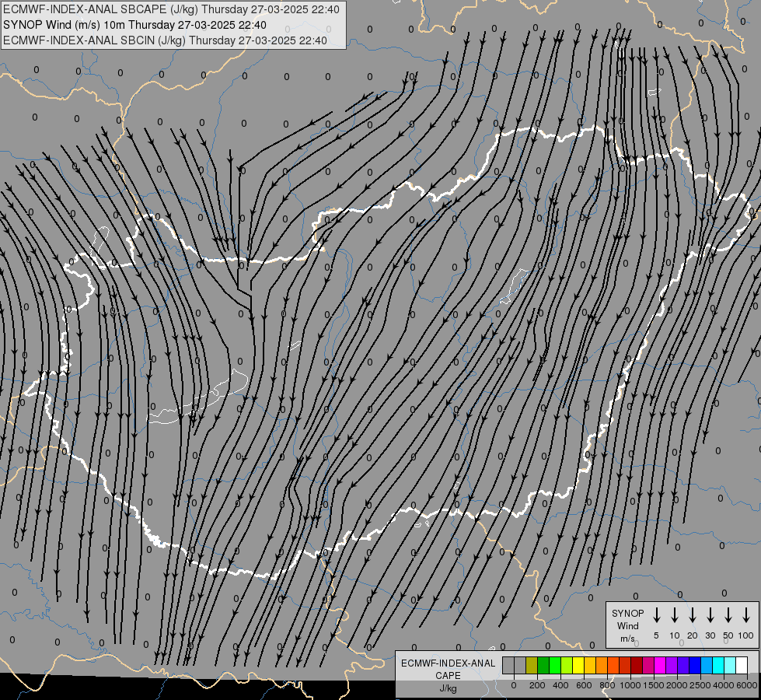Click the '2500' tick label on colorbar
Image resolution: width=761 pixels, height=700 pixels.
coord(700,685)
